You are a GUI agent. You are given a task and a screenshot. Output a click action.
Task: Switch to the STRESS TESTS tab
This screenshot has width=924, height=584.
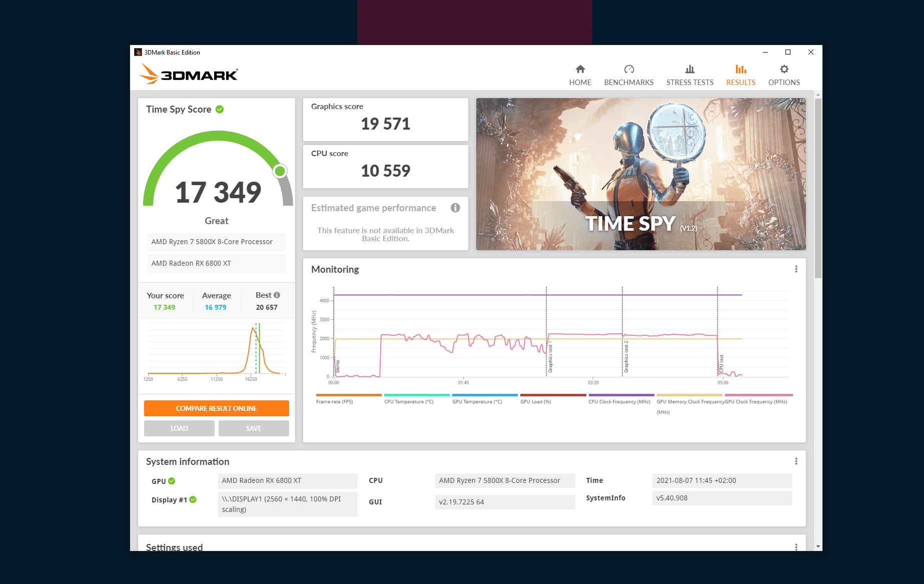click(x=689, y=75)
